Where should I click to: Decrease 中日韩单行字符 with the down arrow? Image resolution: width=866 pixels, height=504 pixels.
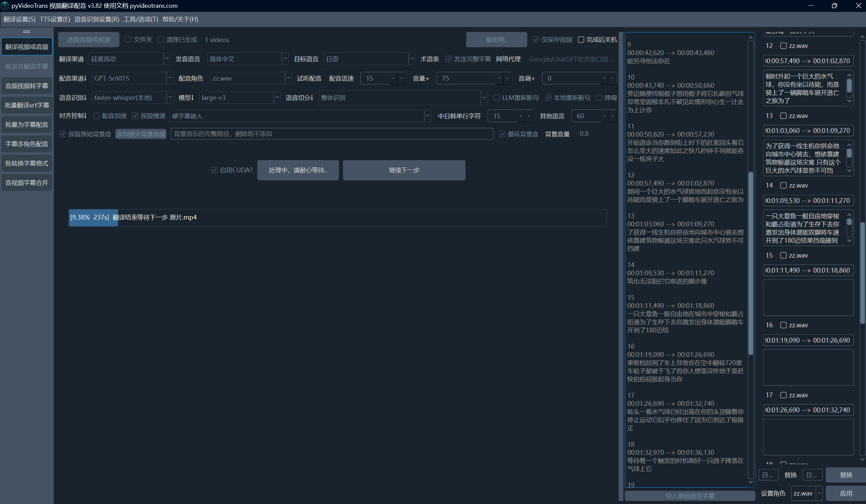(529, 116)
